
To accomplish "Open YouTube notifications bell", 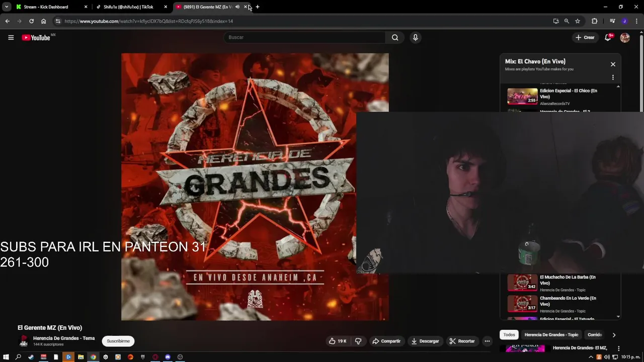I will tap(608, 37).
